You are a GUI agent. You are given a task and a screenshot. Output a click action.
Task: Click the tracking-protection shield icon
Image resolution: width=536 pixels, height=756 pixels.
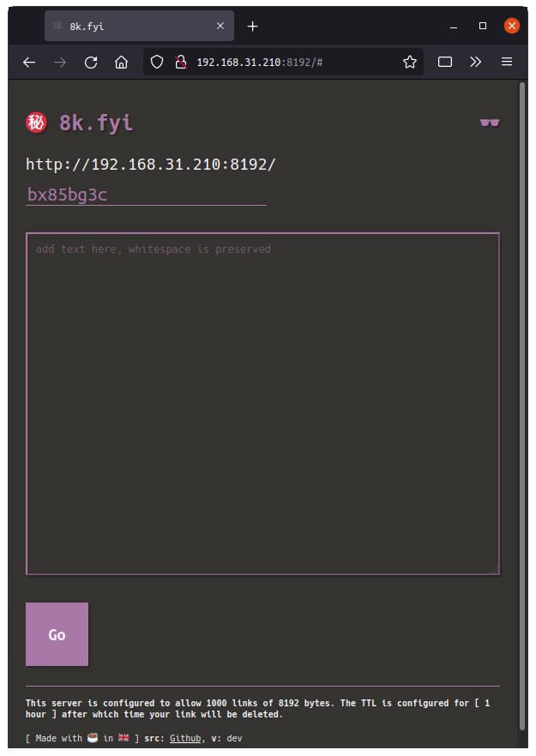tap(156, 62)
